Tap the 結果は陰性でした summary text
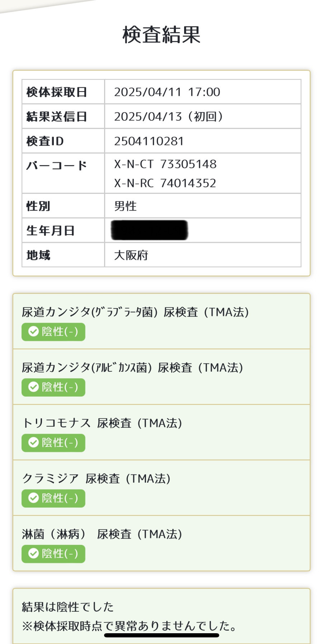Image resolution: width=323 pixels, height=644 pixels. pyautogui.click(x=68, y=607)
